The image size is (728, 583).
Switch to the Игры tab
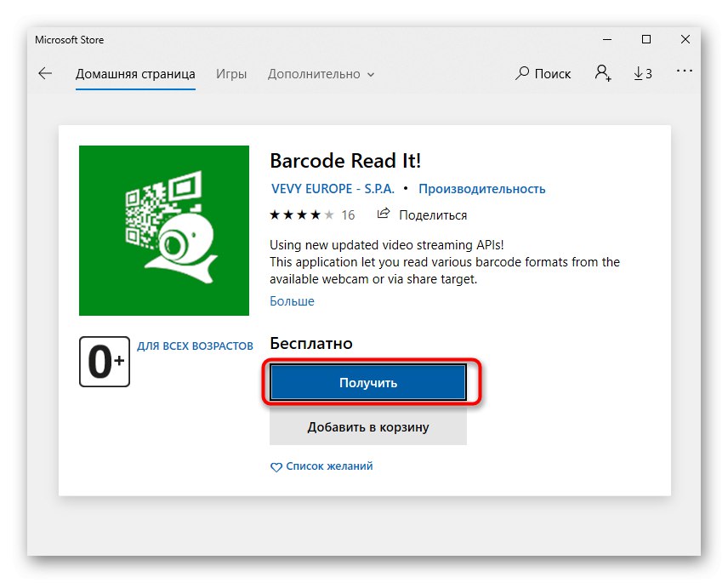pyautogui.click(x=230, y=73)
